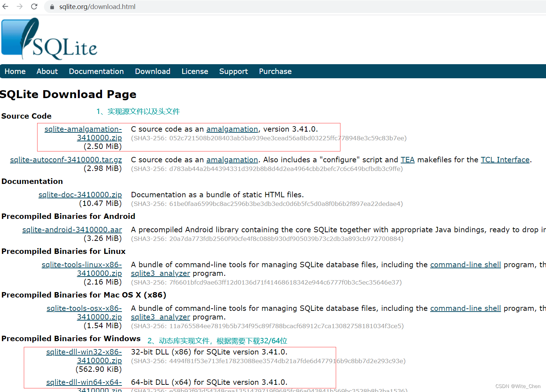The image size is (546, 392).
Task: Open the License page
Action: (194, 71)
